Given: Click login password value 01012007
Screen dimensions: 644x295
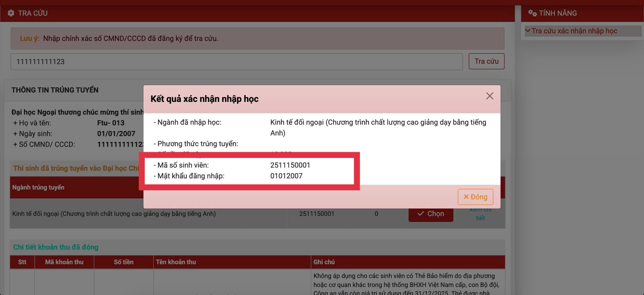Looking at the screenshot, I should [286, 176].
